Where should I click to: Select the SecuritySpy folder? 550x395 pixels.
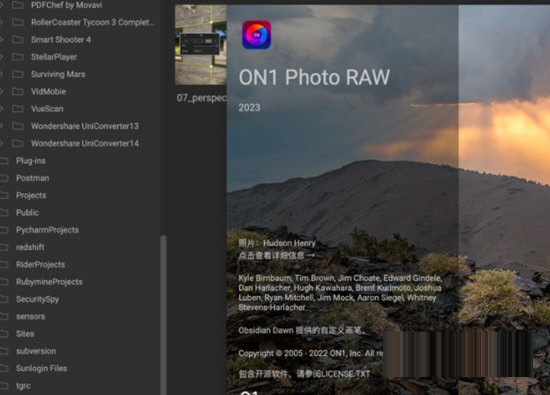point(37,299)
